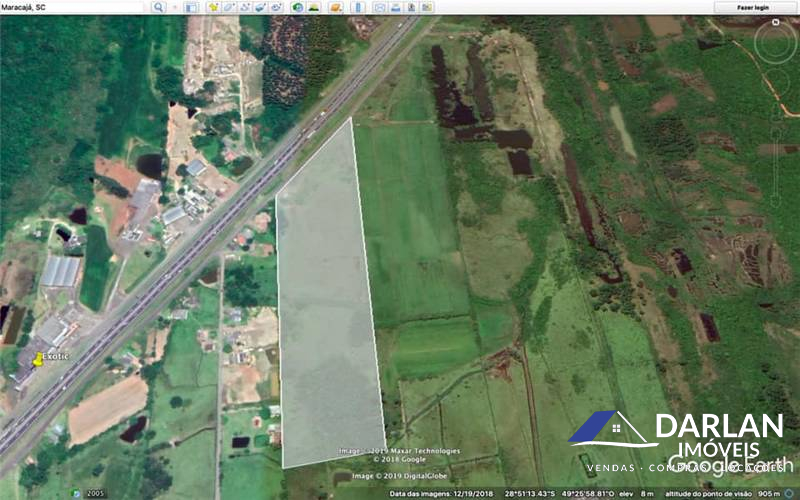This screenshot has height=500, width=800.
Task: Click the yellow Exotic placemark pin
Action: tap(39, 359)
